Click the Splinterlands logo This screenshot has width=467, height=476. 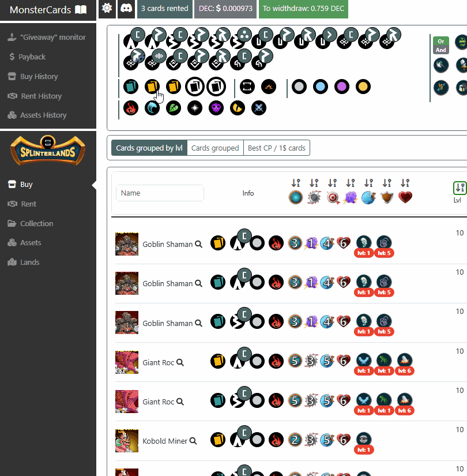tap(48, 151)
